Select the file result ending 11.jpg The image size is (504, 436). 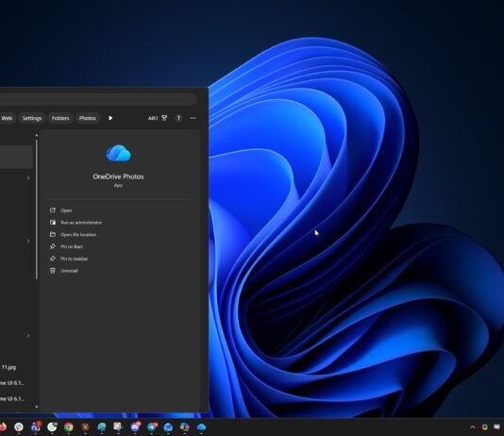click(9, 367)
